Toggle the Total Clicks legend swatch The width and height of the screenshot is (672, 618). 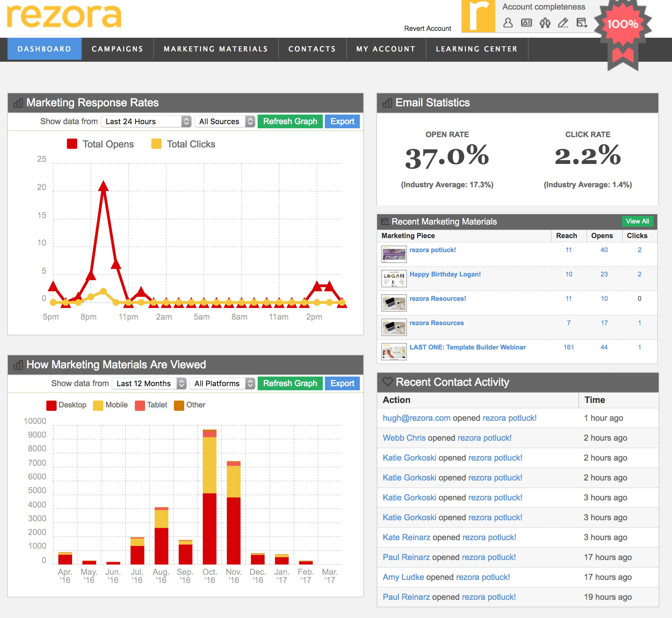pyautogui.click(x=156, y=144)
